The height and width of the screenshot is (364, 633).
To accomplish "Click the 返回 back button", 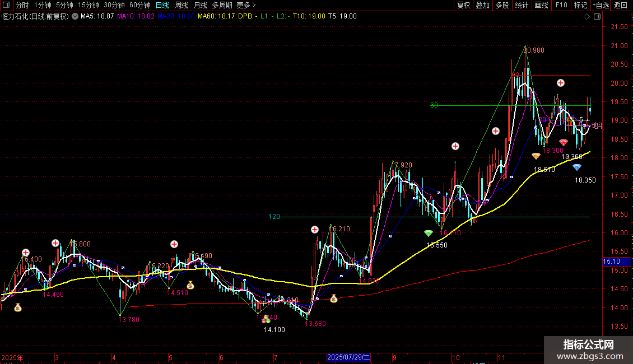I will click(621, 5).
